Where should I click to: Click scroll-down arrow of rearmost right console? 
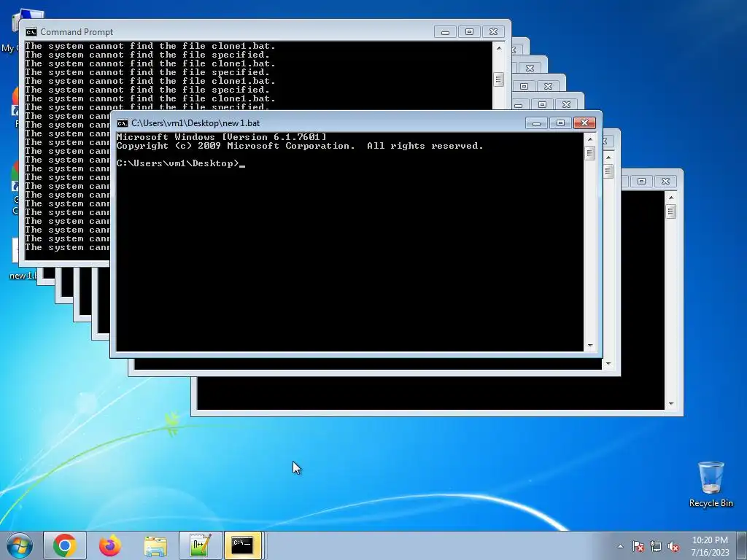coord(671,404)
